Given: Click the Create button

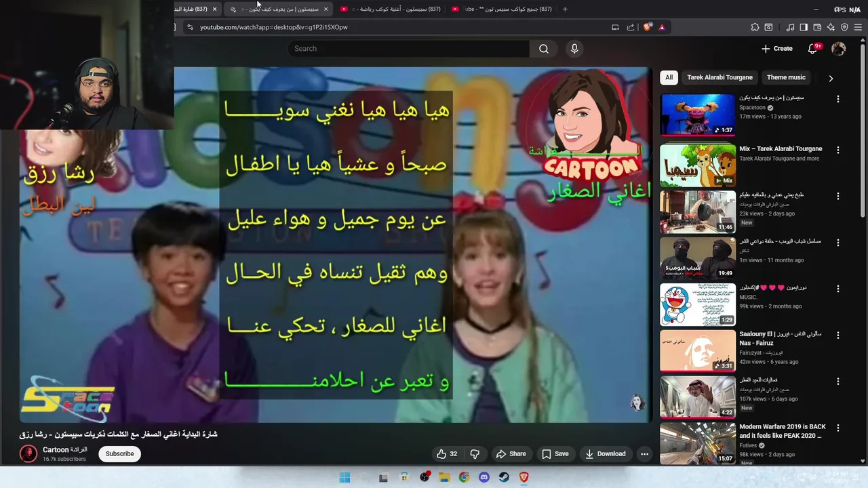Looking at the screenshot, I should 776,49.
